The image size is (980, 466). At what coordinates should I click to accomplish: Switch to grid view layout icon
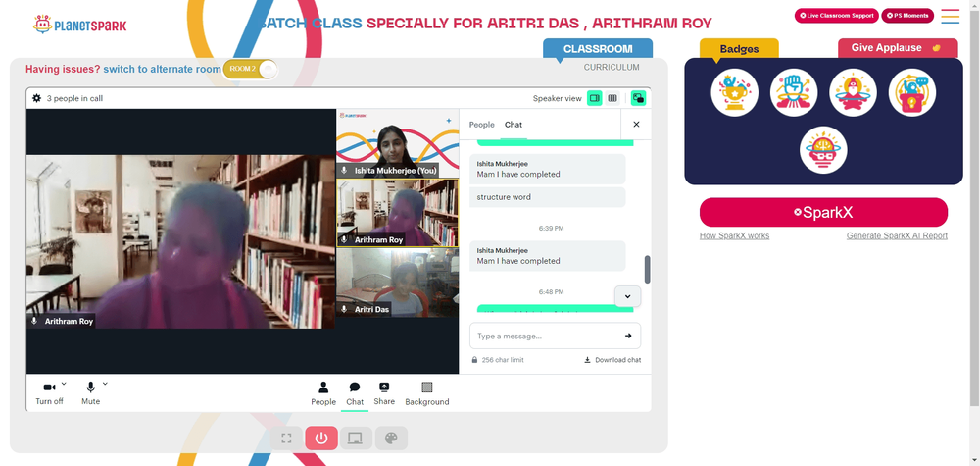pos(612,98)
